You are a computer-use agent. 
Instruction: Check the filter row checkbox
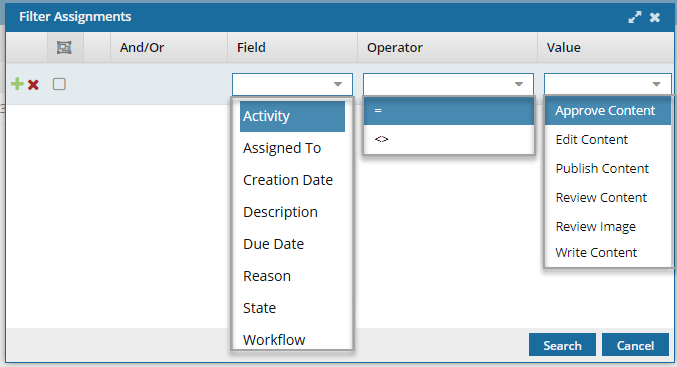coord(59,84)
